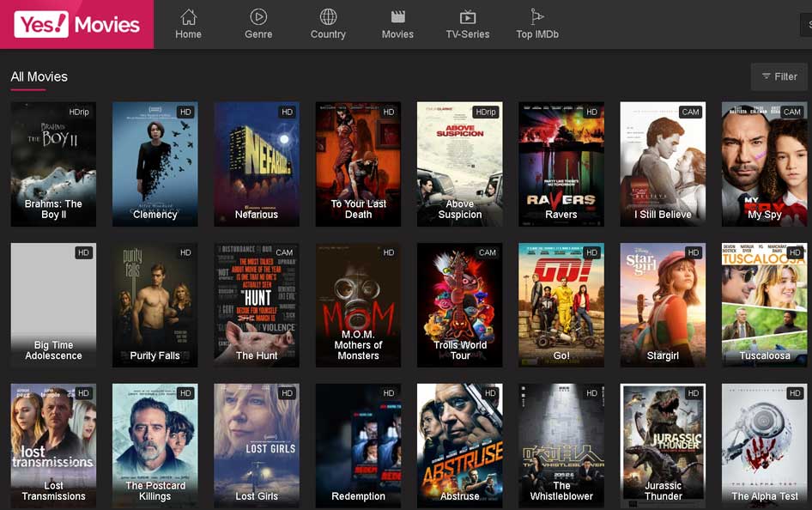Open the I Still Believe poster
Image resolution: width=812 pixels, height=510 pixels.
pyautogui.click(x=663, y=164)
